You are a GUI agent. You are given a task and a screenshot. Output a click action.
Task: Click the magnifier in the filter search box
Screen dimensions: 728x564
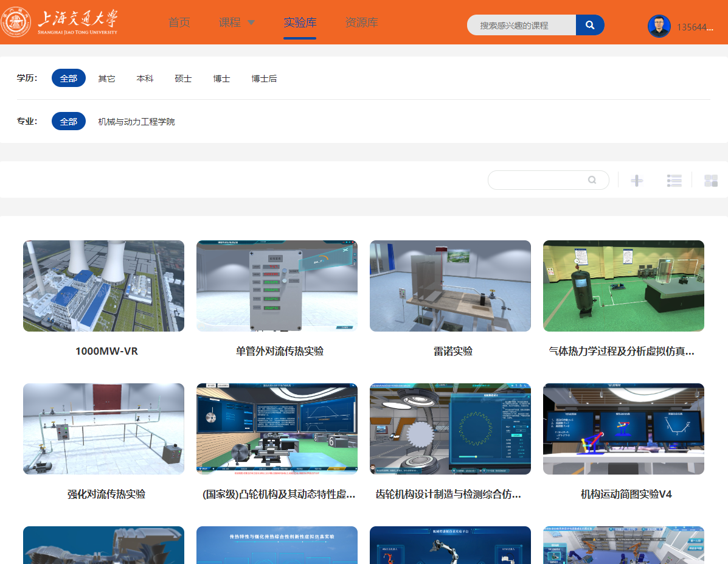(592, 180)
